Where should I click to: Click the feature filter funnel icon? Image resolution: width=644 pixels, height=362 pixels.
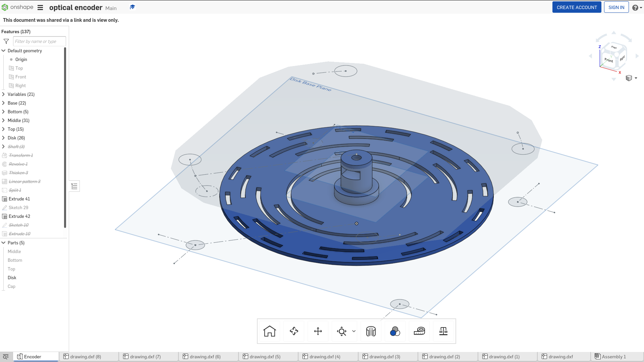click(6, 41)
